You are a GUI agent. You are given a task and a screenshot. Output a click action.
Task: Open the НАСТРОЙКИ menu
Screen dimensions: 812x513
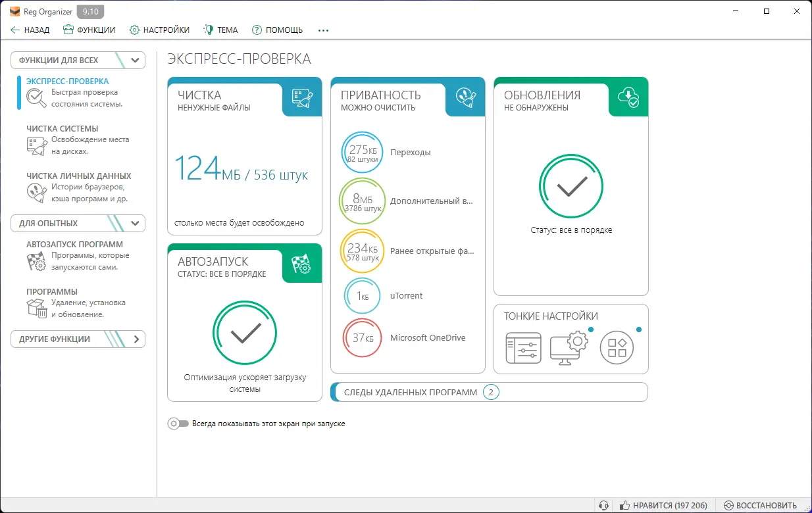[x=160, y=30]
